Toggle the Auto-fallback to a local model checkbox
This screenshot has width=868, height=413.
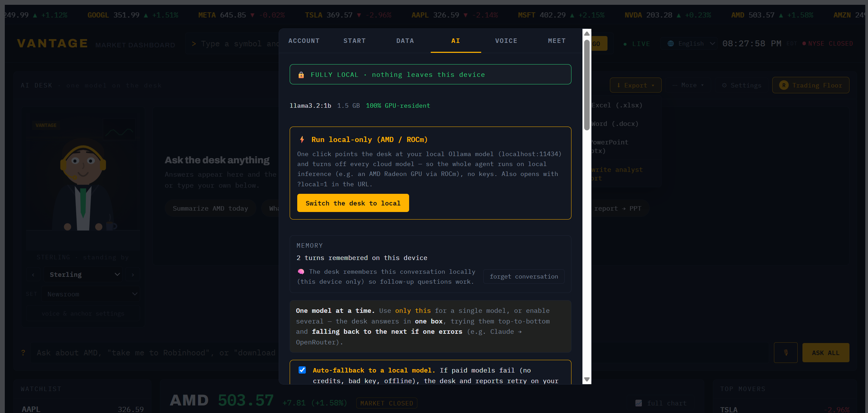302,370
